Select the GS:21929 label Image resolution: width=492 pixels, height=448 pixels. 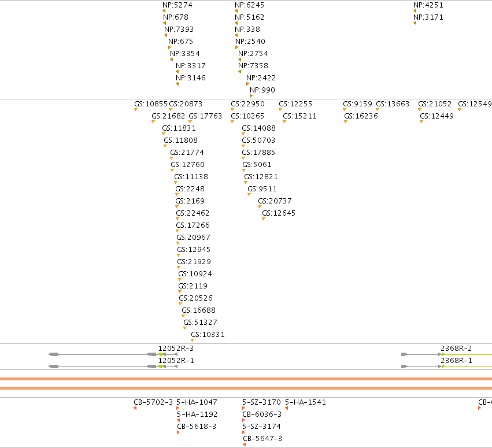point(194,262)
